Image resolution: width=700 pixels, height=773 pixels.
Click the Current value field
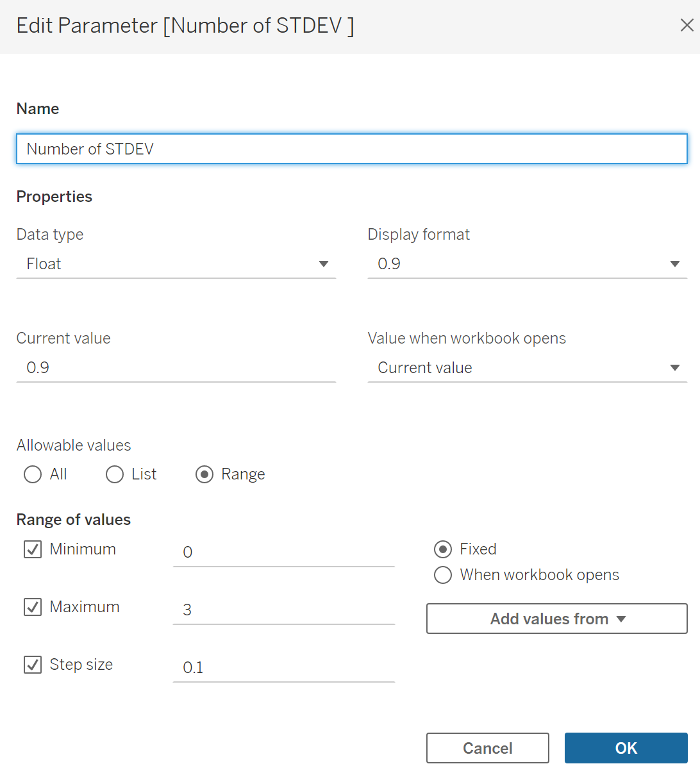click(176, 368)
